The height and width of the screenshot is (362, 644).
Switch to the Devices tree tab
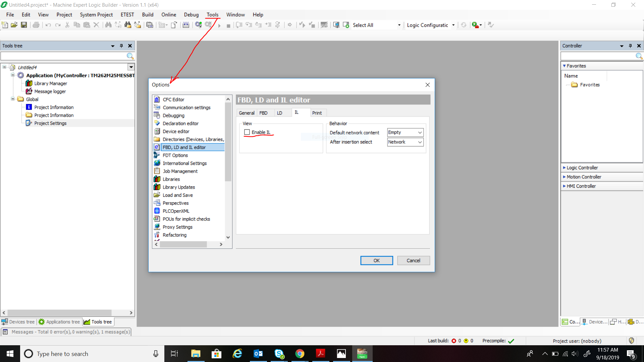pos(18,322)
